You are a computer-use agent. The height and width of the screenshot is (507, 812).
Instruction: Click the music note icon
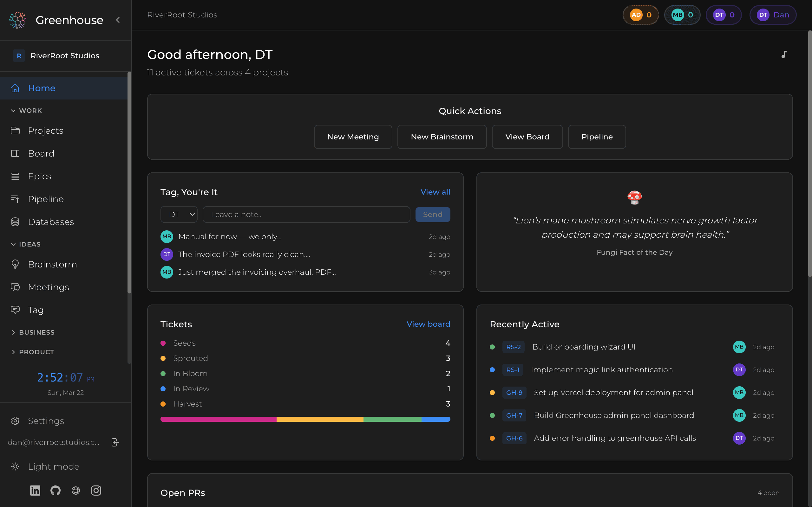784,54
